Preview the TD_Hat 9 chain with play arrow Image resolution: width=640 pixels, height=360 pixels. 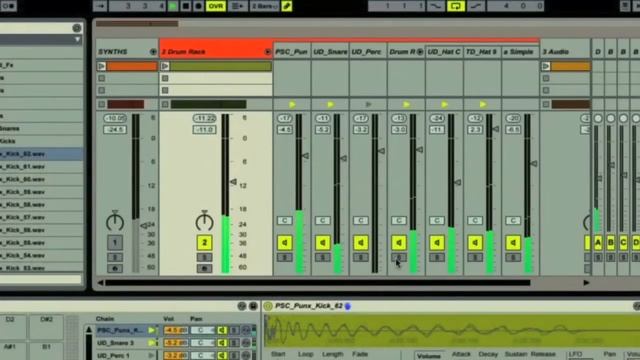(483, 104)
